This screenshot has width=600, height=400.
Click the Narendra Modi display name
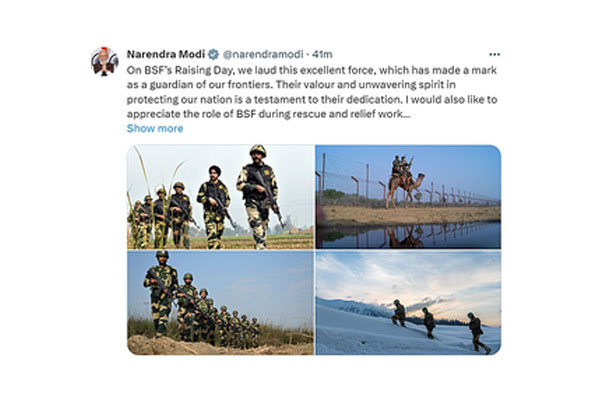[166, 54]
